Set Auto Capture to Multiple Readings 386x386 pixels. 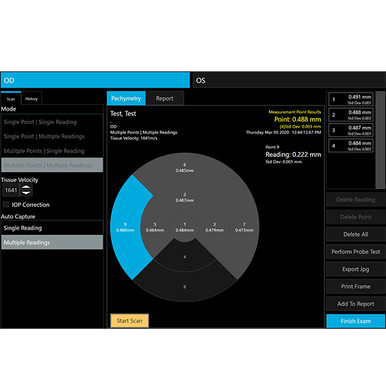coord(52,242)
